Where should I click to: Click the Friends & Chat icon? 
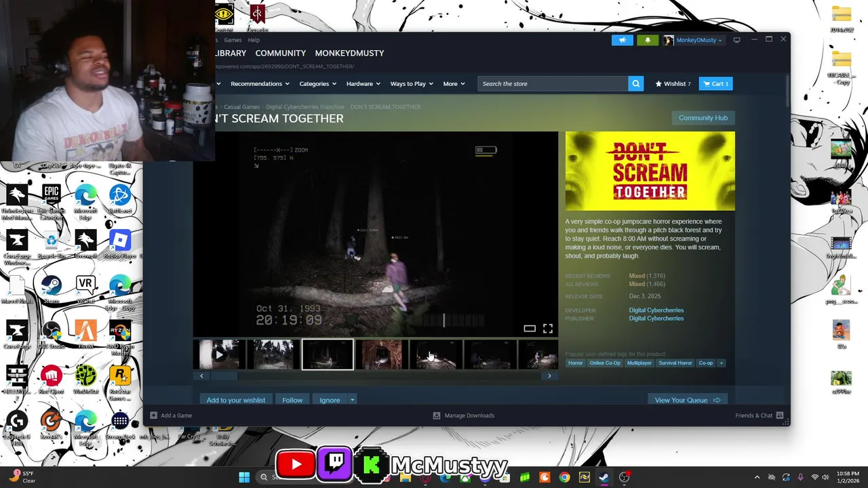tap(780, 415)
